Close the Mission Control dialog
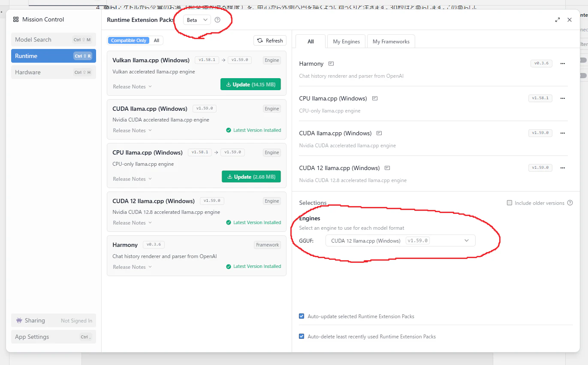 (570, 20)
